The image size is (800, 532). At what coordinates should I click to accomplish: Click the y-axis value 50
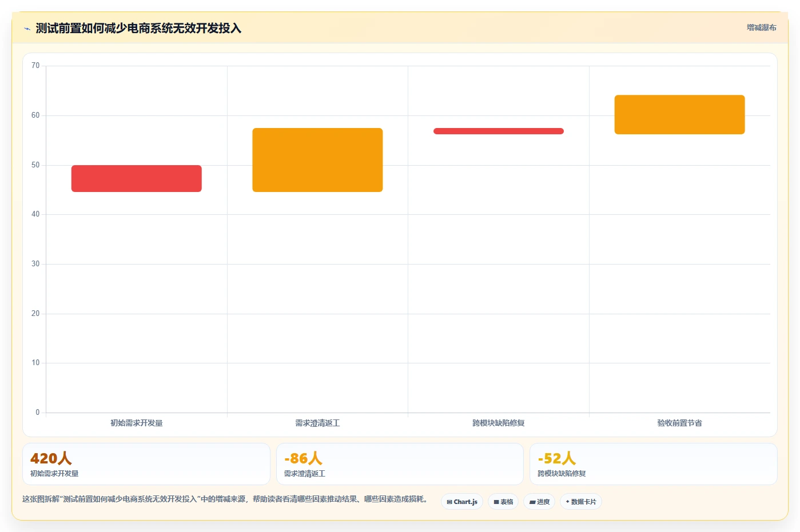[x=35, y=165]
